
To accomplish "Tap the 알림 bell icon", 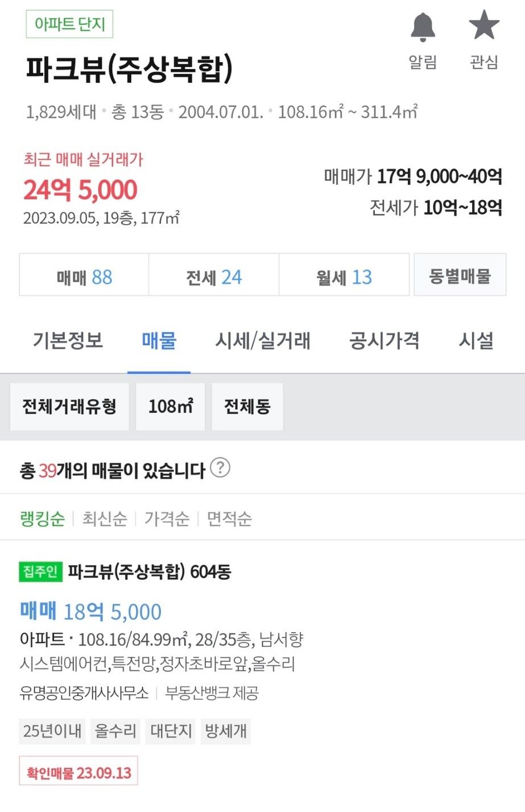I will pyautogui.click(x=423, y=27).
